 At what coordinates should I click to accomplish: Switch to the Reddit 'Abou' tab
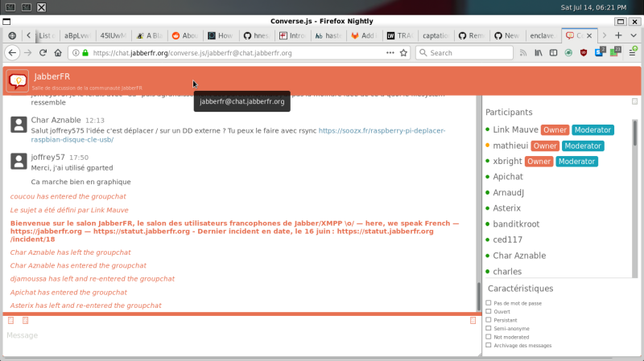pos(185,35)
